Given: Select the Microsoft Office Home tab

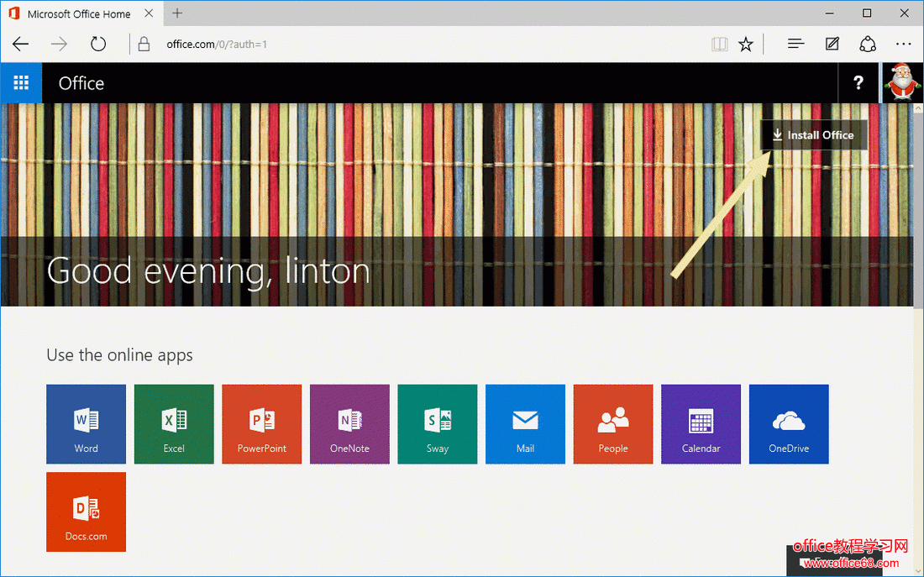Looking at the screenshot, I should click(x=80, y=13).
